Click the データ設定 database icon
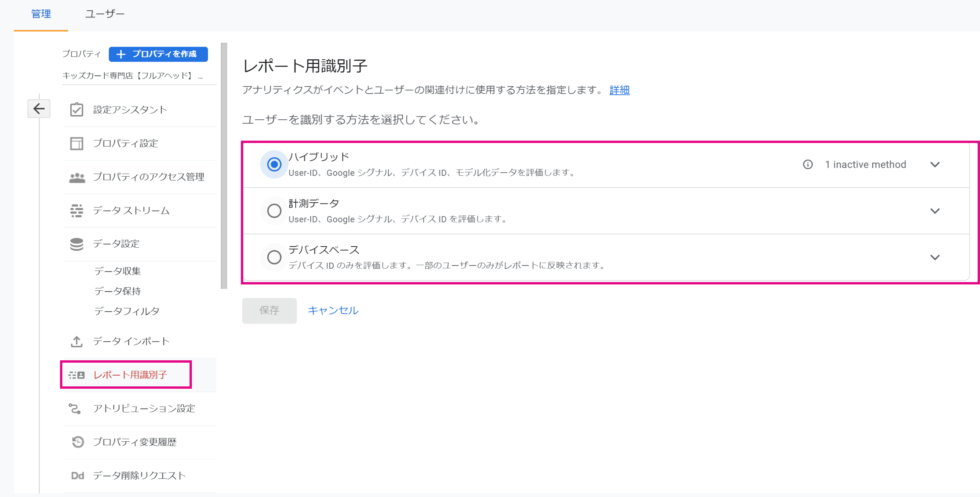Image resolution: width=980 pixels, height=497 pixels. (x=77, y=244)
